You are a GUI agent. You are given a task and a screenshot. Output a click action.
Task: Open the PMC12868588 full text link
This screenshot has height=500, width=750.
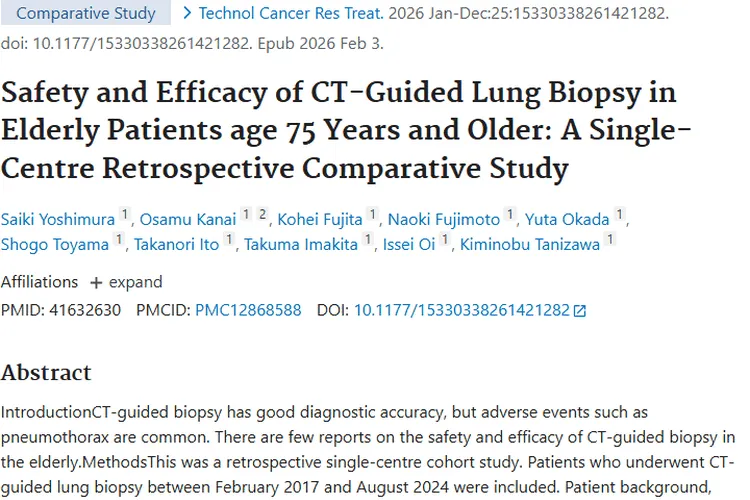click(x=248, y=310)
